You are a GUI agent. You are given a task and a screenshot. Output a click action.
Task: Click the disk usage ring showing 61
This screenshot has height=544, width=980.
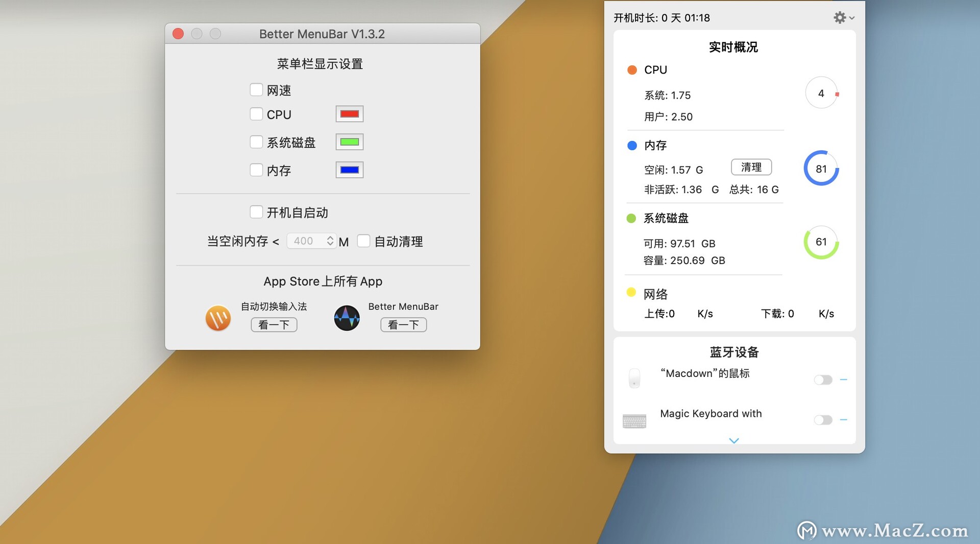(x=821, y=242)
